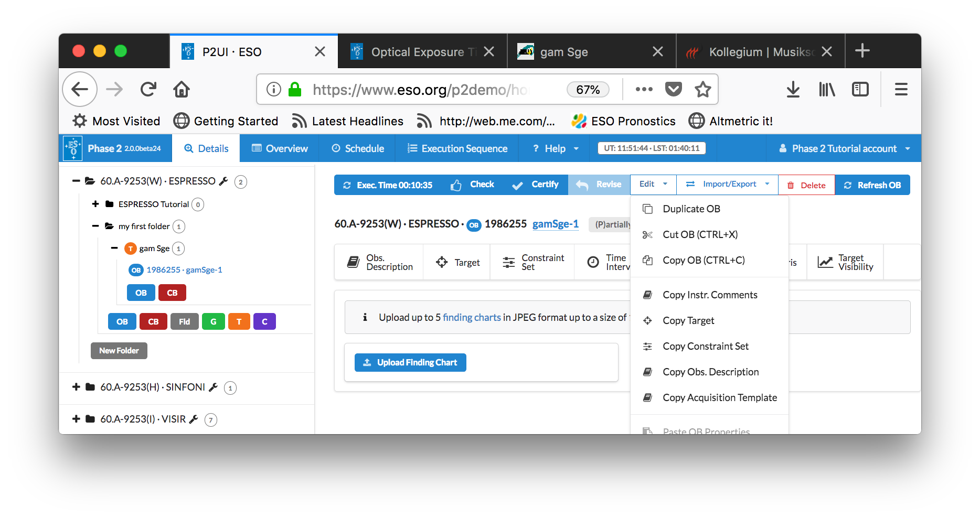Open the finding charts link

[472, 317]
